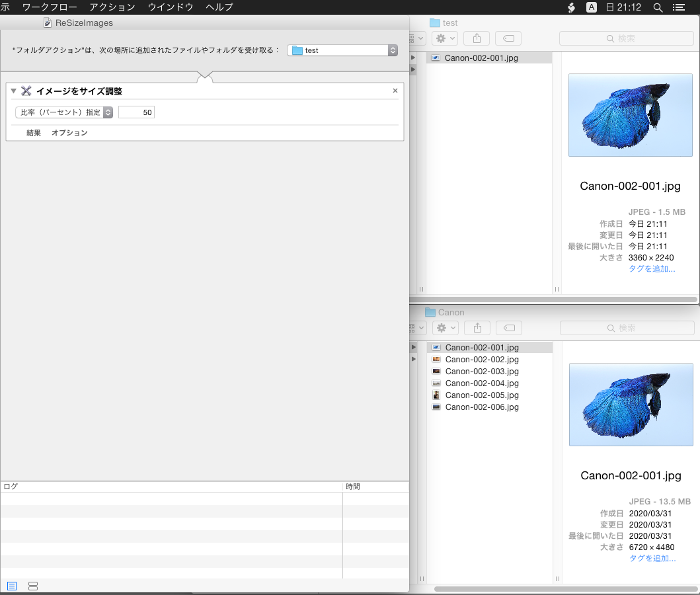The image size is (700, 595).
Task: Click search field in test window
Action: pos(627,38)
